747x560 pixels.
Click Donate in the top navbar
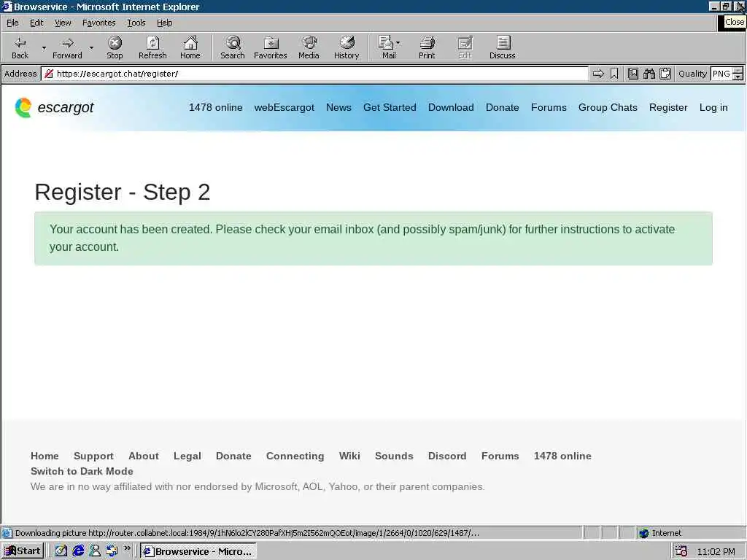coord(502,108)
